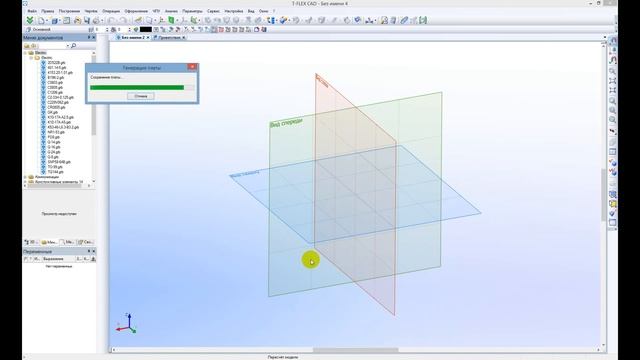640x360 pixels.
Task: Expand the bottom folder node of the tree
Action: 25,182
